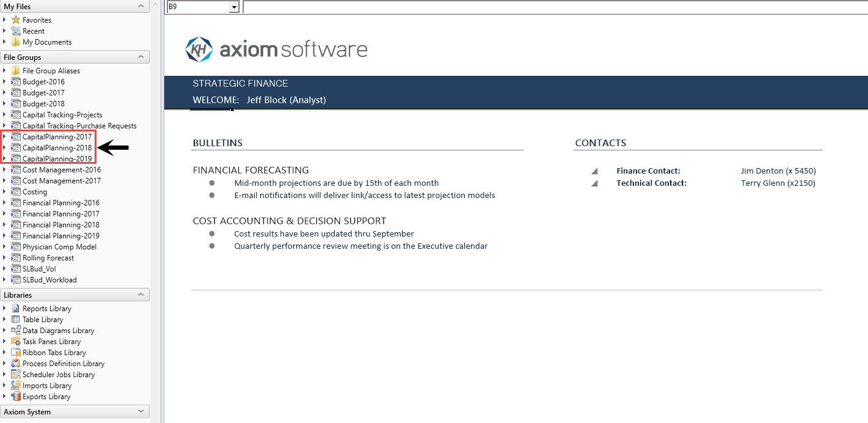868x423 pixels.
Task: Click the Imports Library icon
Action: [16, 386]
